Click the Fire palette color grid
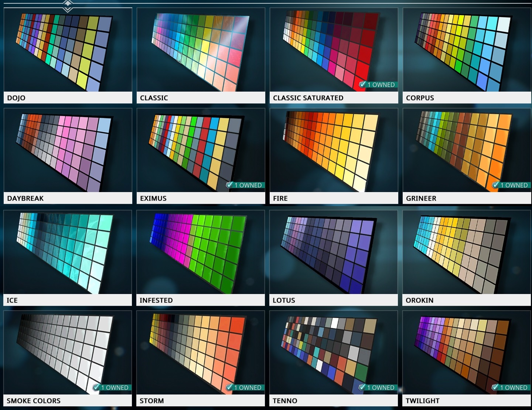The height and width of the screenshot is (410, 532). pyautogui.click(x=334, y=150)
